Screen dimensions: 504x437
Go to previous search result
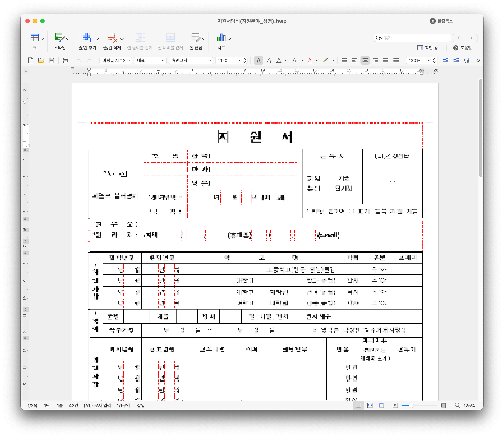(459, 38)
